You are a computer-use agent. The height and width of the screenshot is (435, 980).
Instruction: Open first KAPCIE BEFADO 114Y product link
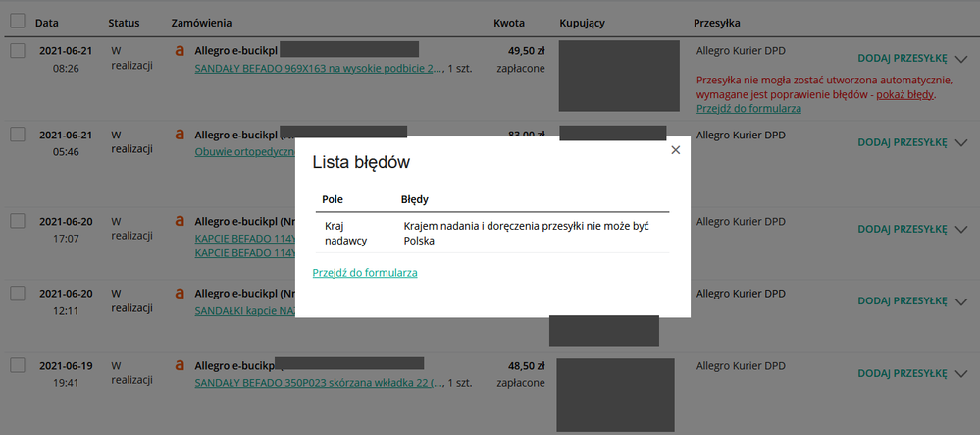[245, 239]
